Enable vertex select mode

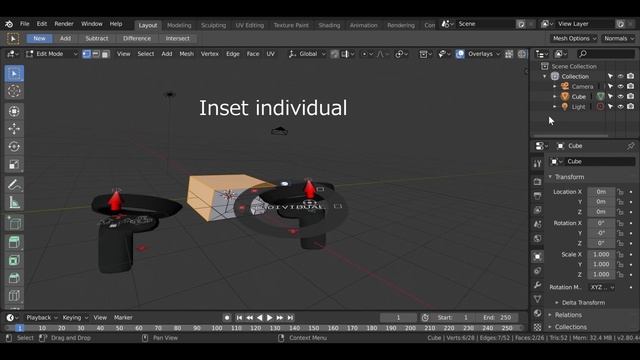coord(87,54)
